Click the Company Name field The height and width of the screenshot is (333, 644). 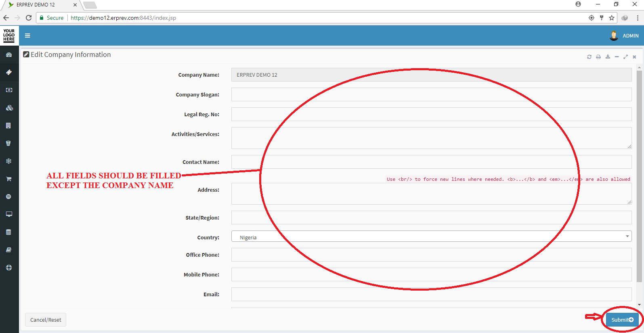pos(431,75)
